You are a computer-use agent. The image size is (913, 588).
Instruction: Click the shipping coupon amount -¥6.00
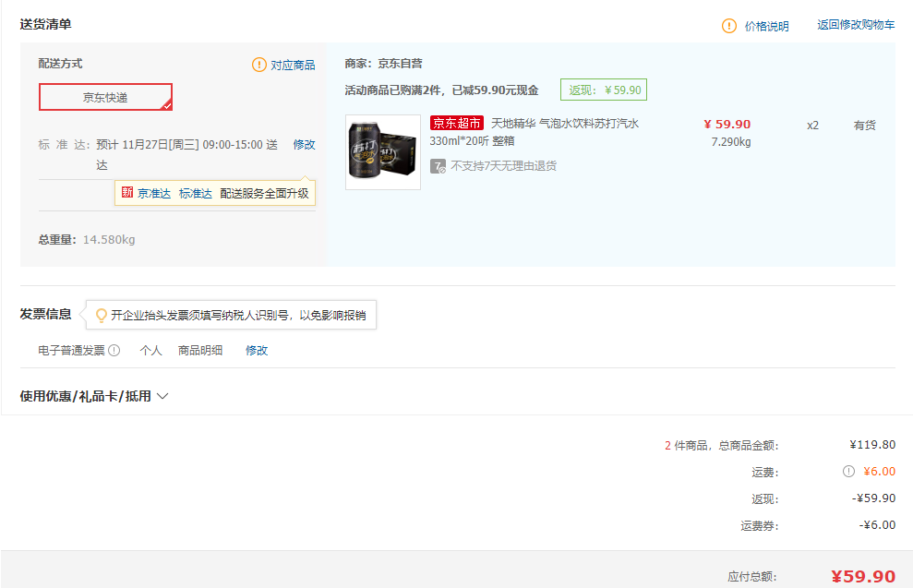click(878, 525)
